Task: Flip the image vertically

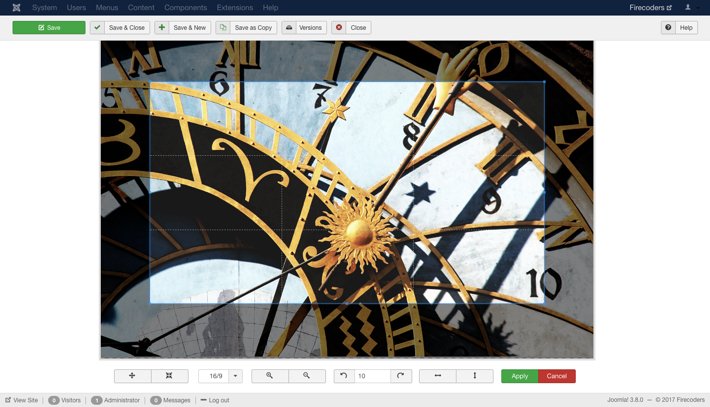Action: click(475, 376)
